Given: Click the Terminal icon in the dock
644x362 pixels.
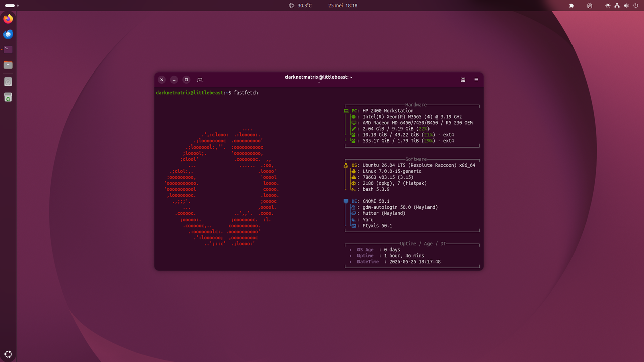Looking at the screenshot, I should [8, 49].
